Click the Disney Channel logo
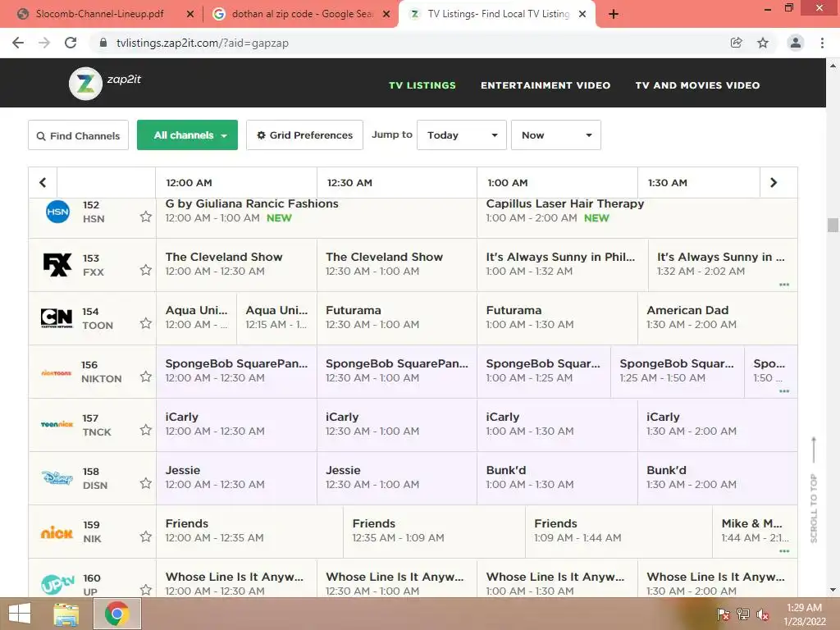 pyautogui.click(x=57, y=477)
